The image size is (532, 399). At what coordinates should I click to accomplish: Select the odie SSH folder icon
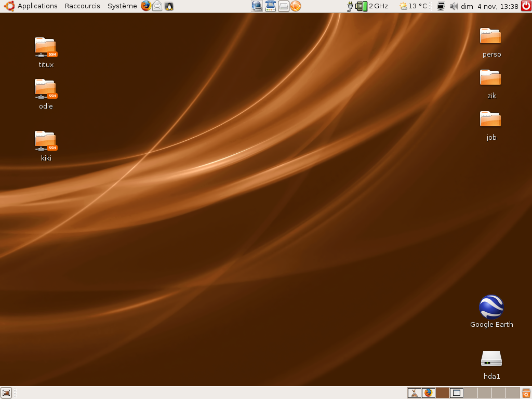point(46,95)
